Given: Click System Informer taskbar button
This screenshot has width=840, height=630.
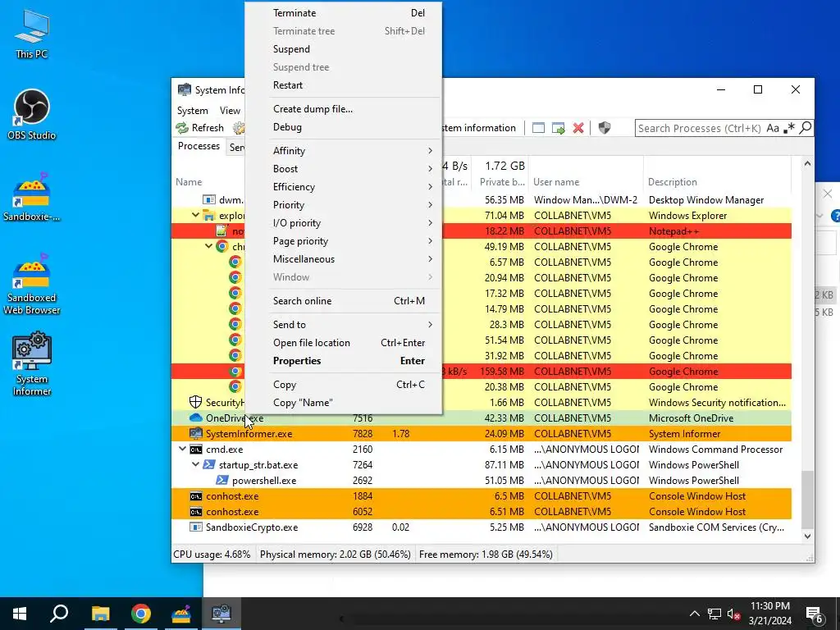Looking at the screenshot, I should (221, 614).
